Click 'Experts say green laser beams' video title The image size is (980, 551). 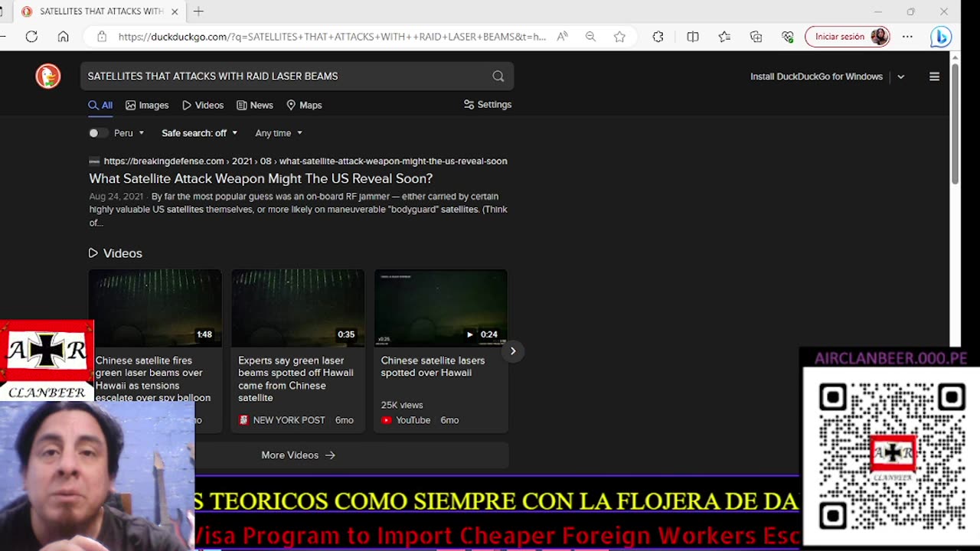[296, 379]
